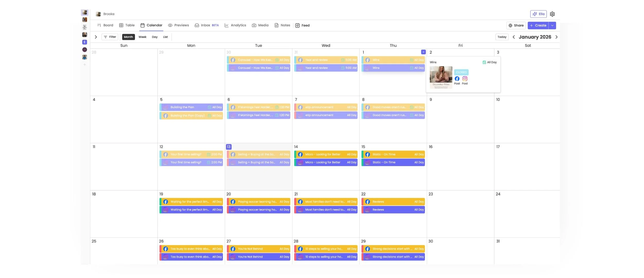The height and width of the screenshot is (278, 644).
Task: Go to next month with right chevron
Action: click(556, 37)
